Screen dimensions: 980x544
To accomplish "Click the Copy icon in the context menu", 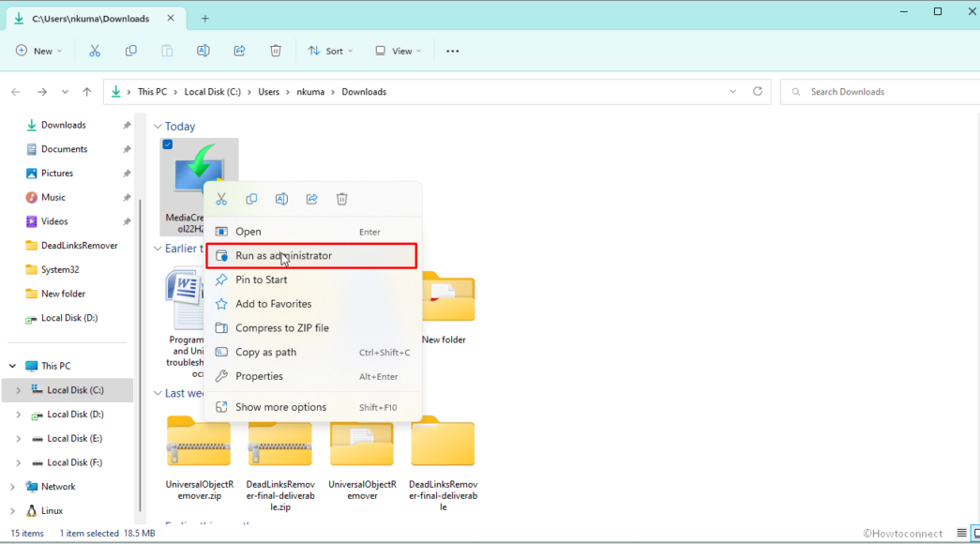I will [251, 199].
